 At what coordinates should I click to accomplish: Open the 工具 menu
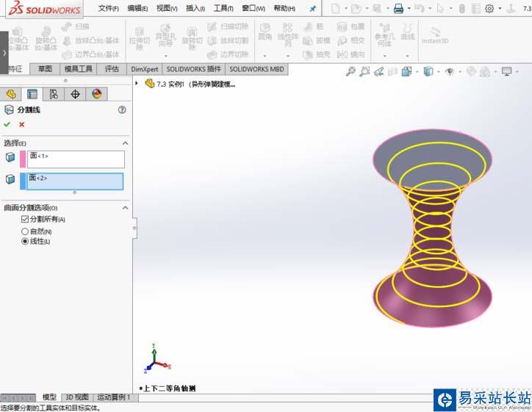click(x=223, y=8)
